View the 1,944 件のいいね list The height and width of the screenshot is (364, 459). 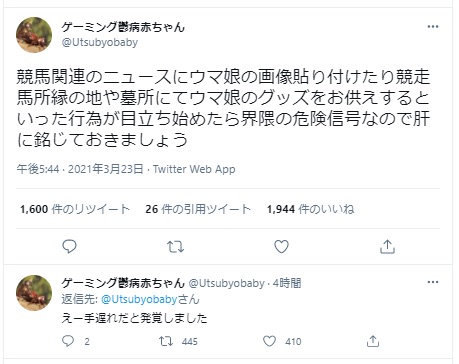310,209
